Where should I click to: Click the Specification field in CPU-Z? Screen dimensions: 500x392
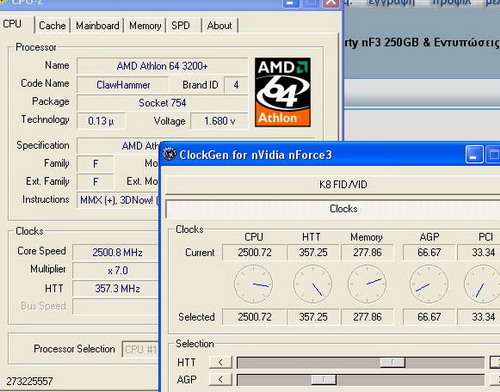click(x=119, y=146)
